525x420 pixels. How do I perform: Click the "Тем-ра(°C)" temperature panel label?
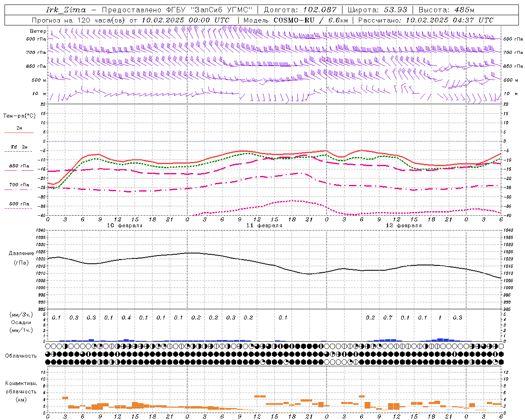pos(19,116)
